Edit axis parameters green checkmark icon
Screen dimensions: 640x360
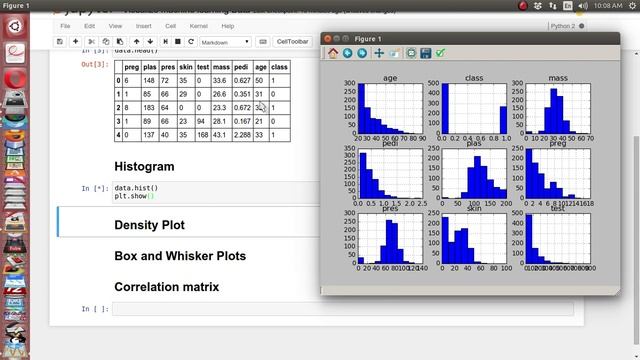click(440, 53)
